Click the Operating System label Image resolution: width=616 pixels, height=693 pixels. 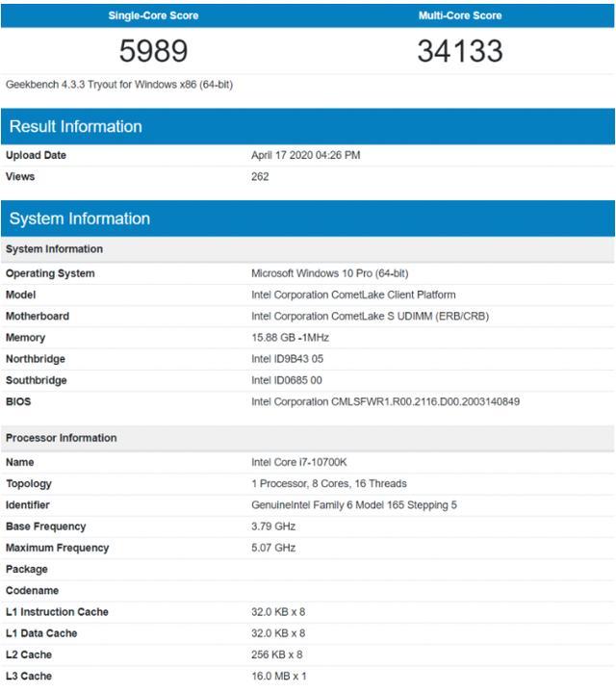tap(50, 273)
